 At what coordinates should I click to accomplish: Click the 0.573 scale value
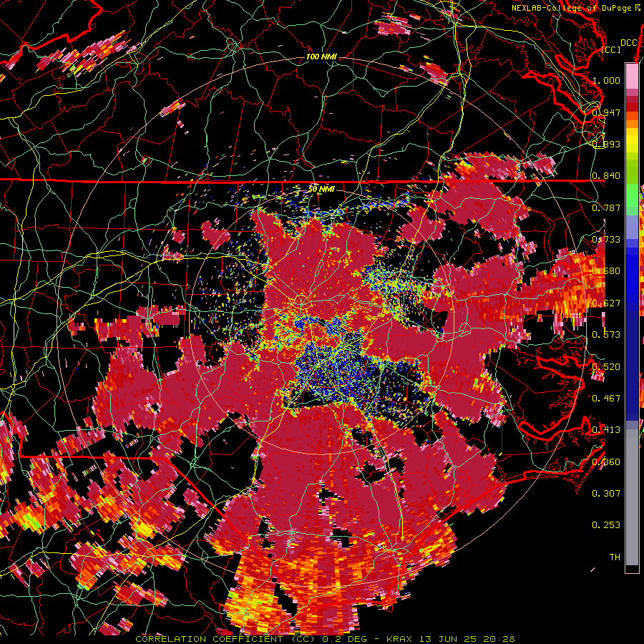tap(606, 335)
